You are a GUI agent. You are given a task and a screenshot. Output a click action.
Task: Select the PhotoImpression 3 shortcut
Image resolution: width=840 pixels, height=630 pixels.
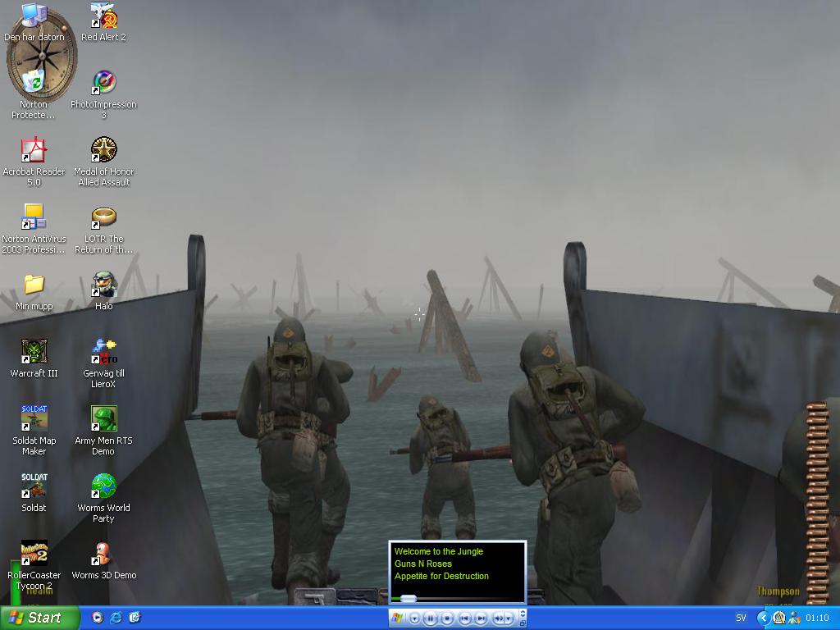[103, 94]
